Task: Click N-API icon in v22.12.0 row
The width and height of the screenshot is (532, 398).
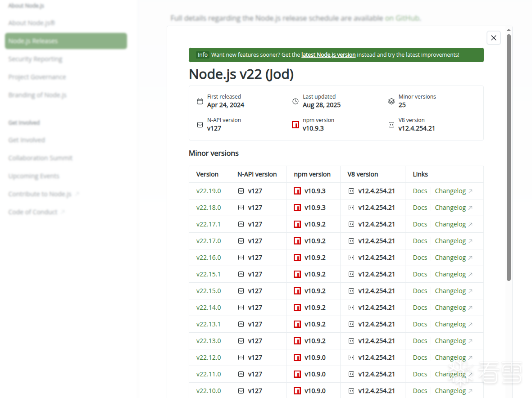Action: coord(241,357)
